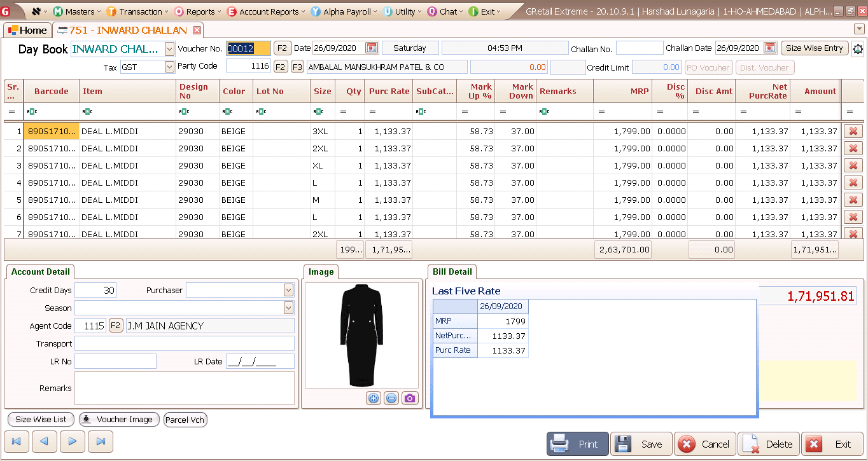Click the Challan No. input field
Screen dimensions: 868x461
tap(639, 48)
